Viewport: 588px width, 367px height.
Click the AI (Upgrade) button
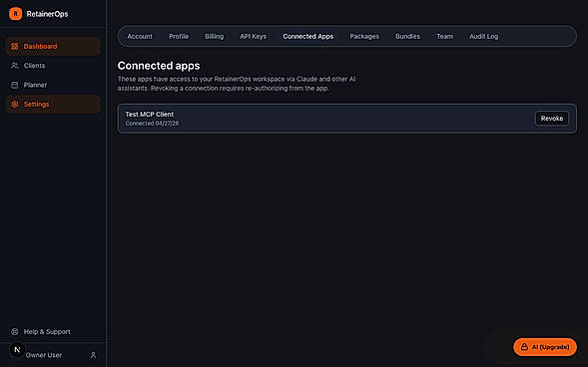pyautogui.click(x=545, y=347)
